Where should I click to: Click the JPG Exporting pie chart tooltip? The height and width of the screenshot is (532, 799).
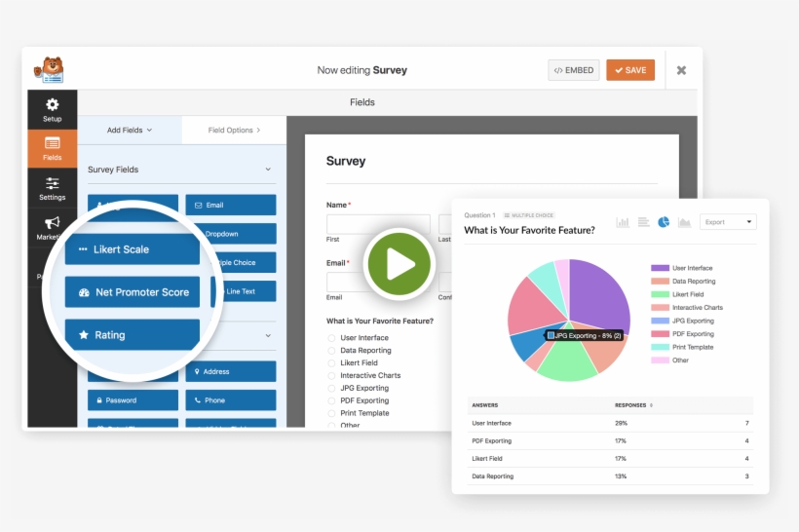[584, 335]
